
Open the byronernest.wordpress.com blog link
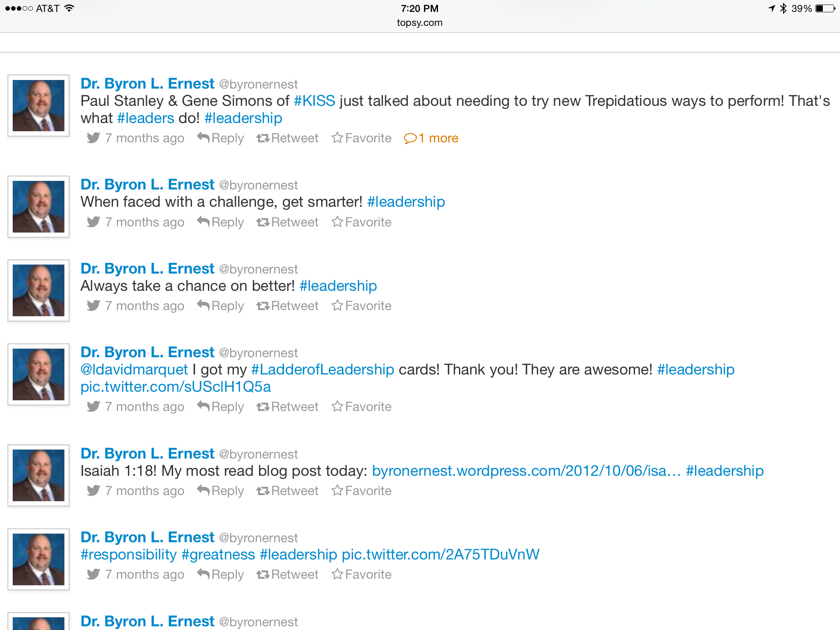(526, 471)
